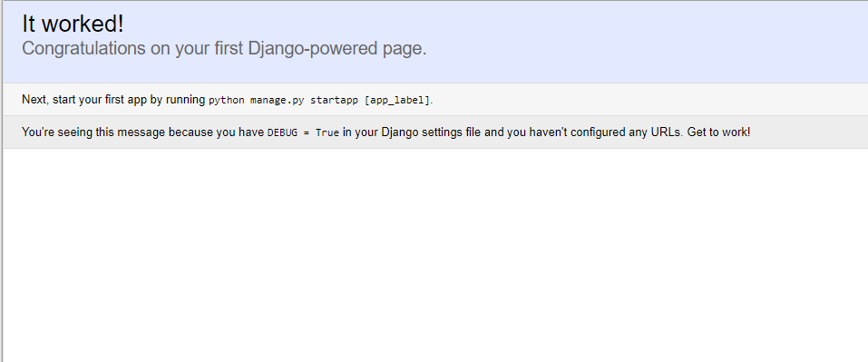The height and width of the screenshot is (362, 868).
Task: Click the 'python manage.py startapp [app_label]' command text
Action: [x=319, y=100]
